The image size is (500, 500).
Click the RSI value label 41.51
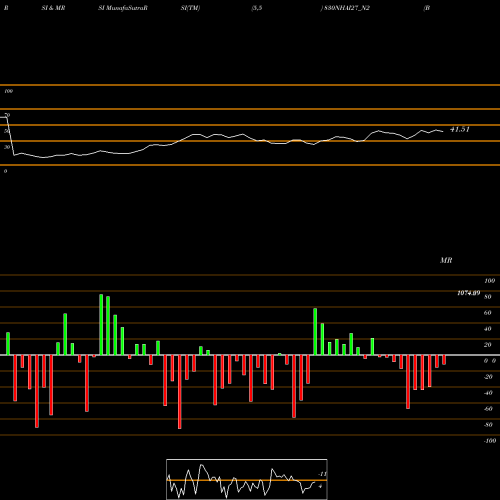click(x=460, y=129)
